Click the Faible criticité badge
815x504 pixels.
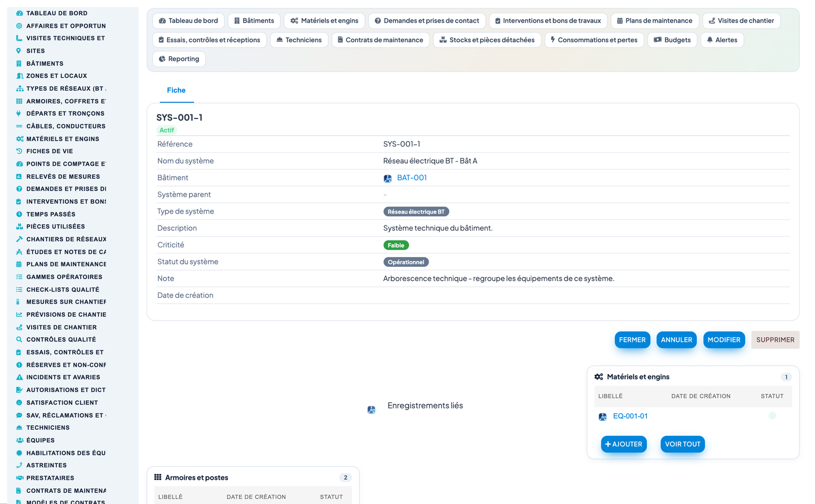396,245
